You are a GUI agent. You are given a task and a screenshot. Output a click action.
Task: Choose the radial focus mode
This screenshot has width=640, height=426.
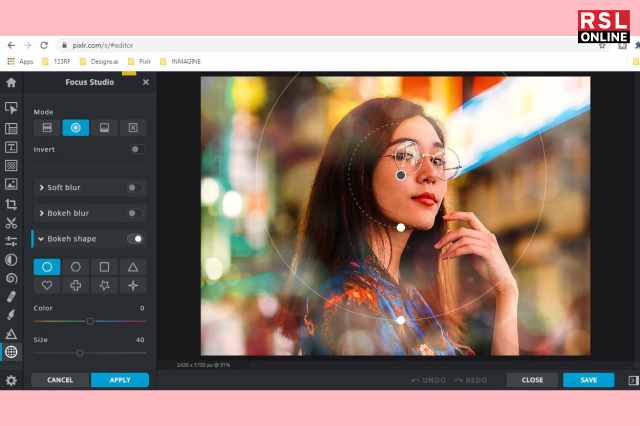76,128
